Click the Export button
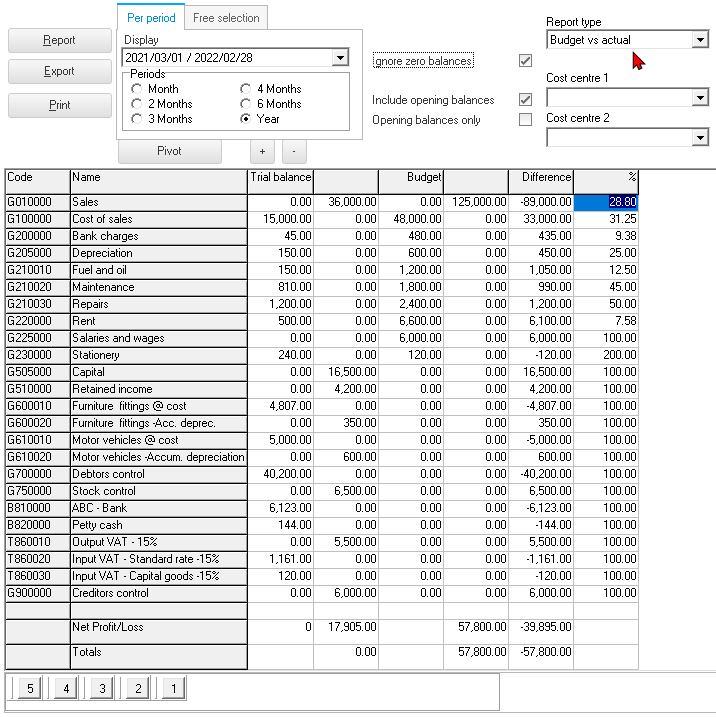This screenshot has width=716, height=717. 59,72
